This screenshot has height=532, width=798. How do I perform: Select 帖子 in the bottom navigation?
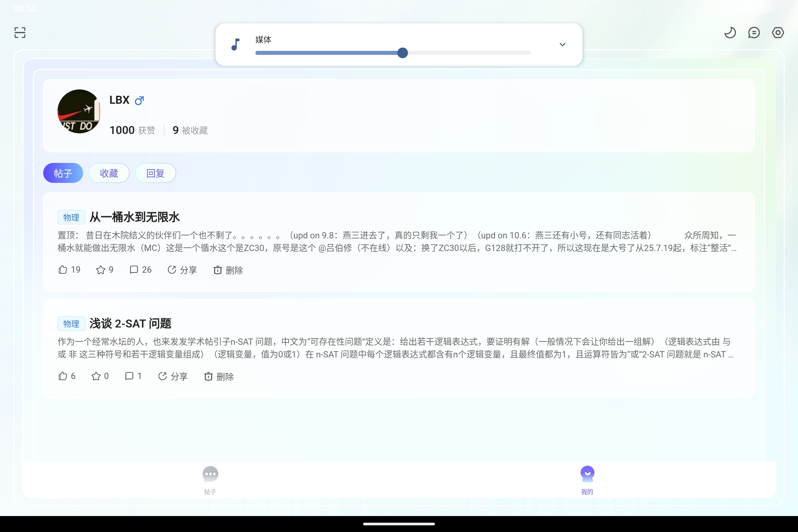[x=210, y=479]
